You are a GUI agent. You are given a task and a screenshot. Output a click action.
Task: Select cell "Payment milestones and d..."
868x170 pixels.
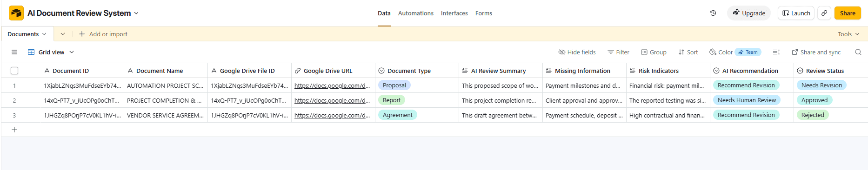click(585, 85)
